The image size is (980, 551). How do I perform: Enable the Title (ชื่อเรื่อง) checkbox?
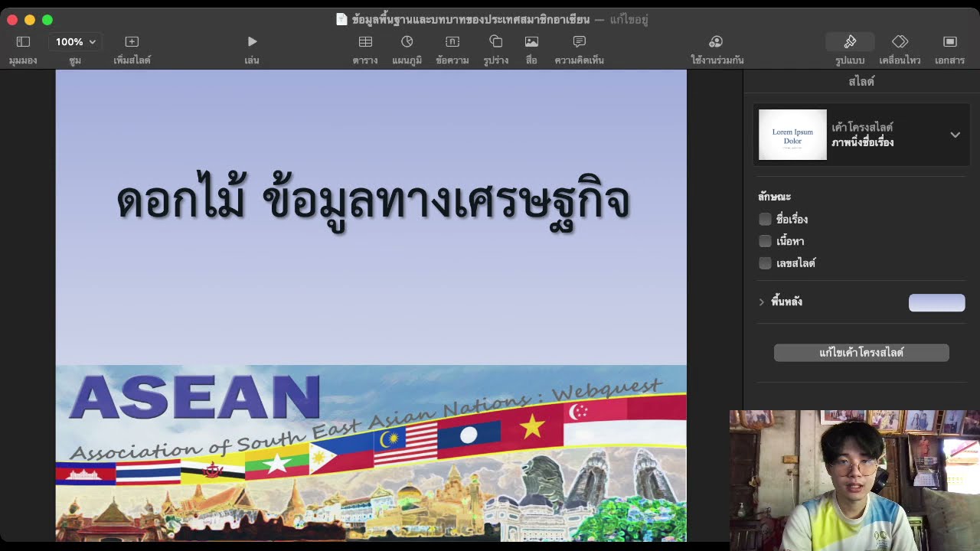click(x=765, y=220)
